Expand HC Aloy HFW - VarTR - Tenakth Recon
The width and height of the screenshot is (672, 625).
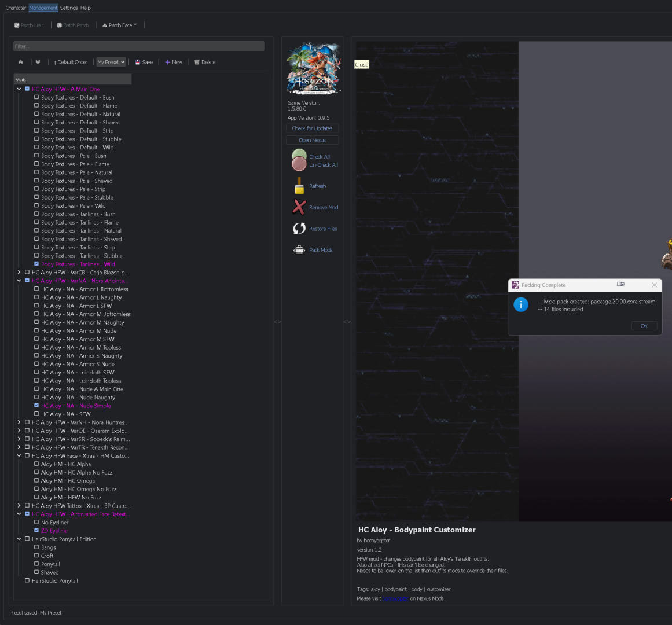(x=19, y=447)
